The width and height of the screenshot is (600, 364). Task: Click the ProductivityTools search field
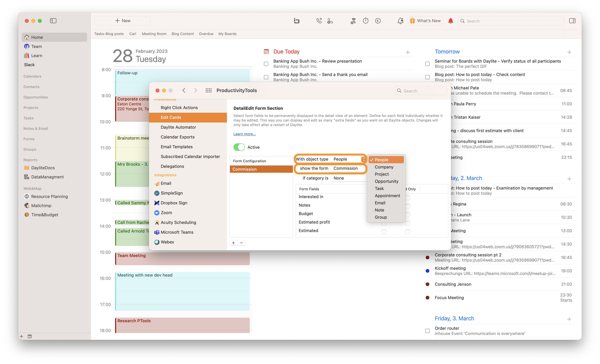421,91
